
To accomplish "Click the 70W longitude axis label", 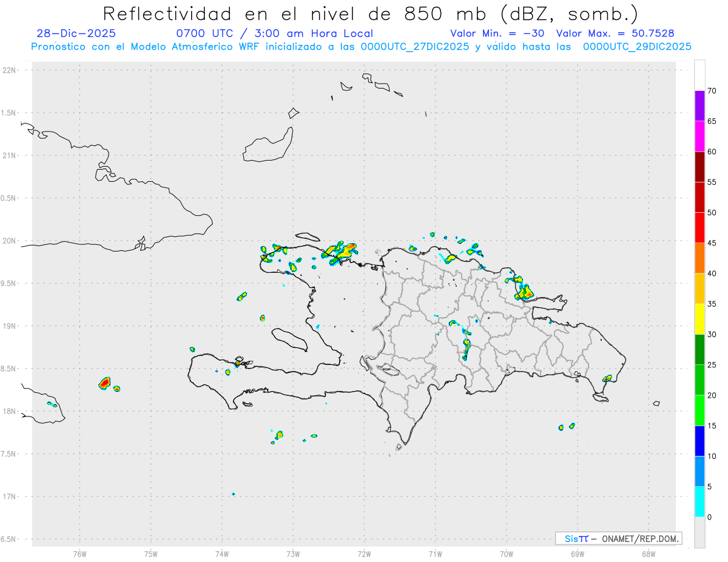I will (507, 554).
